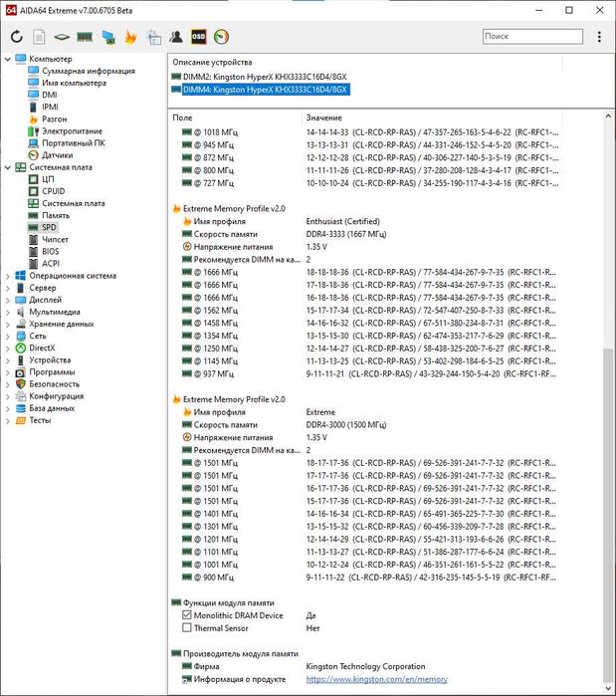Open the three-dot main menu
Viewport: 616px width, 696px height.
pyautogui.click(x=599, y=37)
